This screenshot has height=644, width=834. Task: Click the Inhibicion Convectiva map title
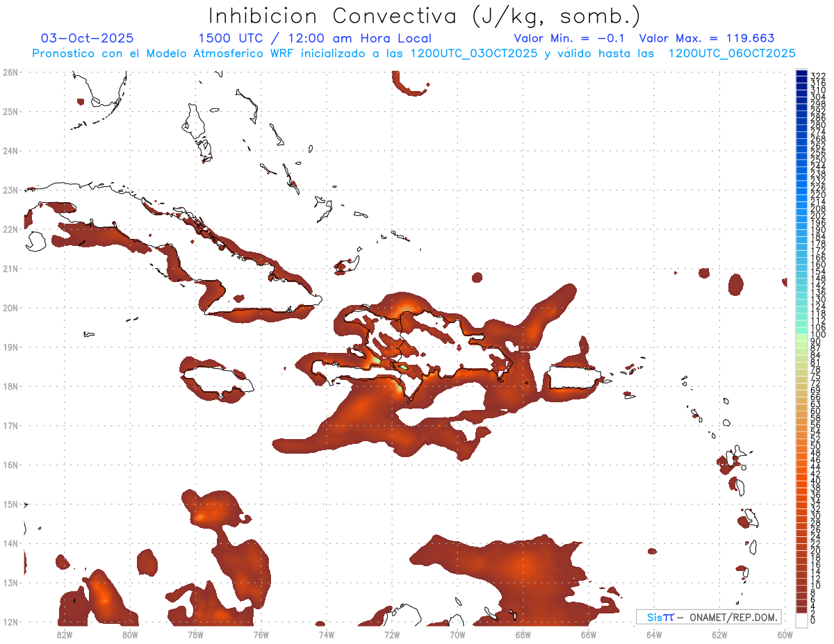coord(425,16)
